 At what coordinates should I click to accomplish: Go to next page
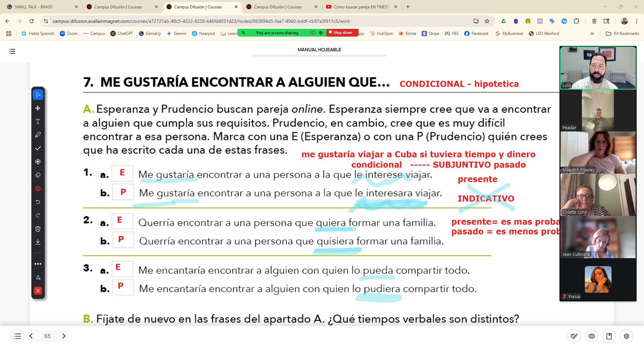pos(64,336)
